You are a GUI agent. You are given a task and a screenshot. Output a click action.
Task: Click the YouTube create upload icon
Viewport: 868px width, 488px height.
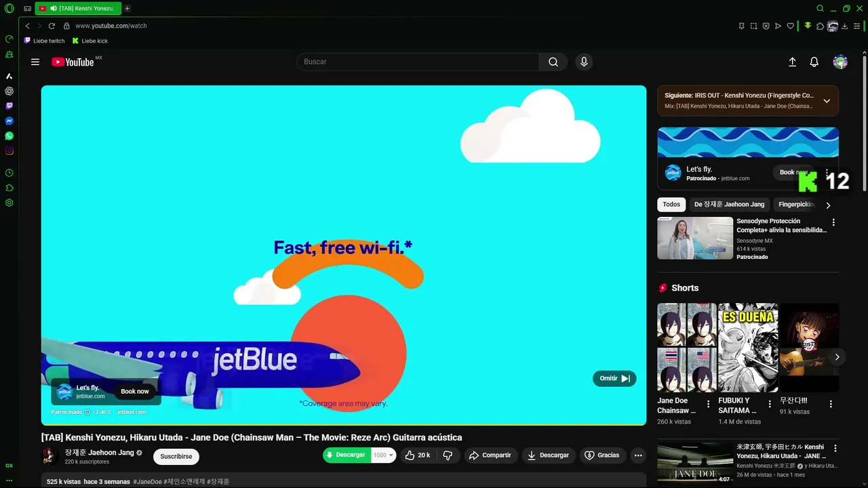pos(792,62)
